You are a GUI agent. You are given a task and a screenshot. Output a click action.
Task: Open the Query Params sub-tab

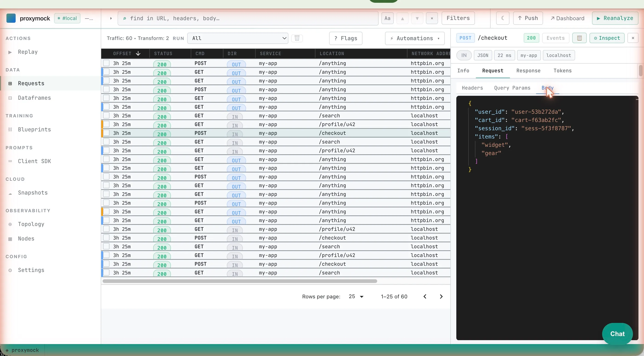[512, 88]
